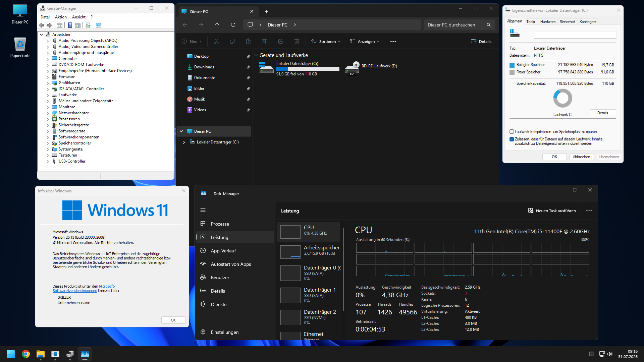Switch to the Sicherheit tab in Eigenschaften
The width and height of the screenshot is (644, 362).
pyautogui.click(x=568, y=22)
